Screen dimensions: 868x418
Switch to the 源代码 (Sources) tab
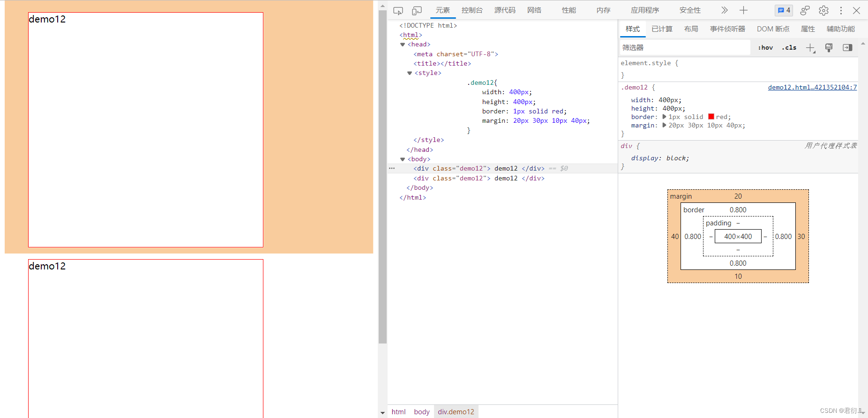(x=505, y=10)
